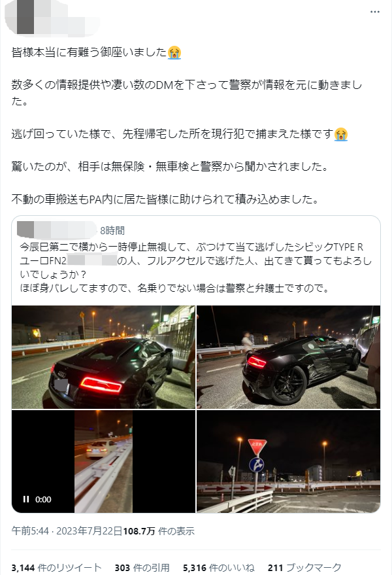The image size is (392, 575).
Task: Click the tweet timestamp 午前5:44 2023年7月22日
Action: click(67, 531)
